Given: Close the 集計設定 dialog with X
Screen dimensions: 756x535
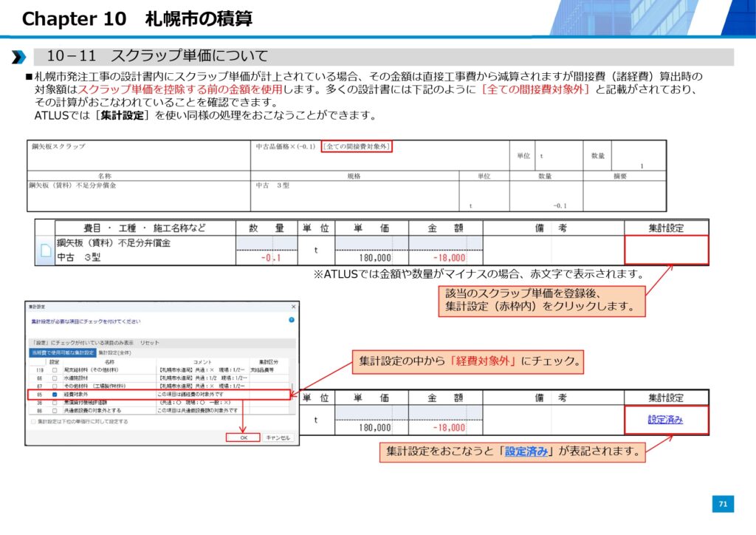Looking at the screenshot, I should pyautogui.click(x=292, y=306).
